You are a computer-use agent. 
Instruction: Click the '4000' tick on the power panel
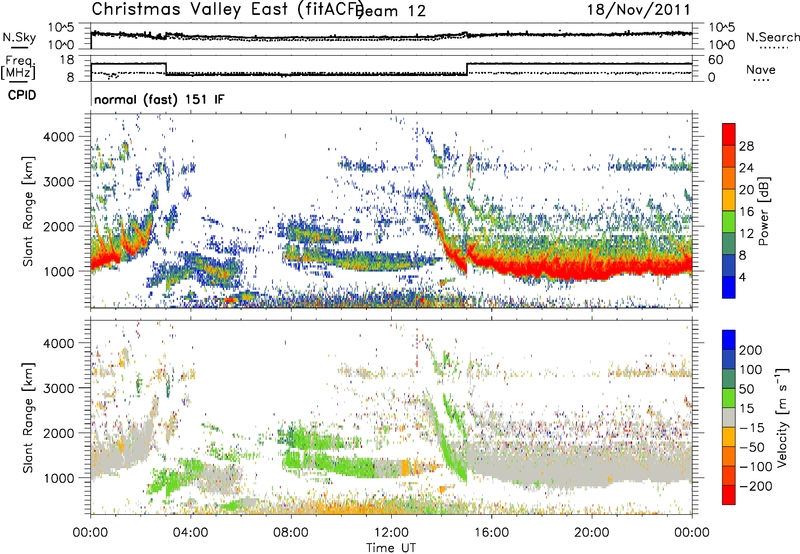(x=58, y=137)
